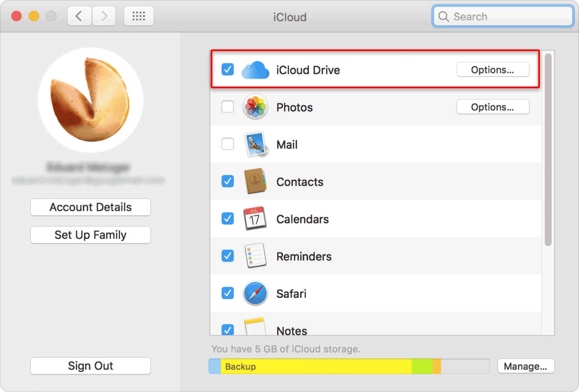Image resolution: width=579 pixels, height=392 pixels.
Task: Click the Notes notepad icon
Action: pos(255,326)
